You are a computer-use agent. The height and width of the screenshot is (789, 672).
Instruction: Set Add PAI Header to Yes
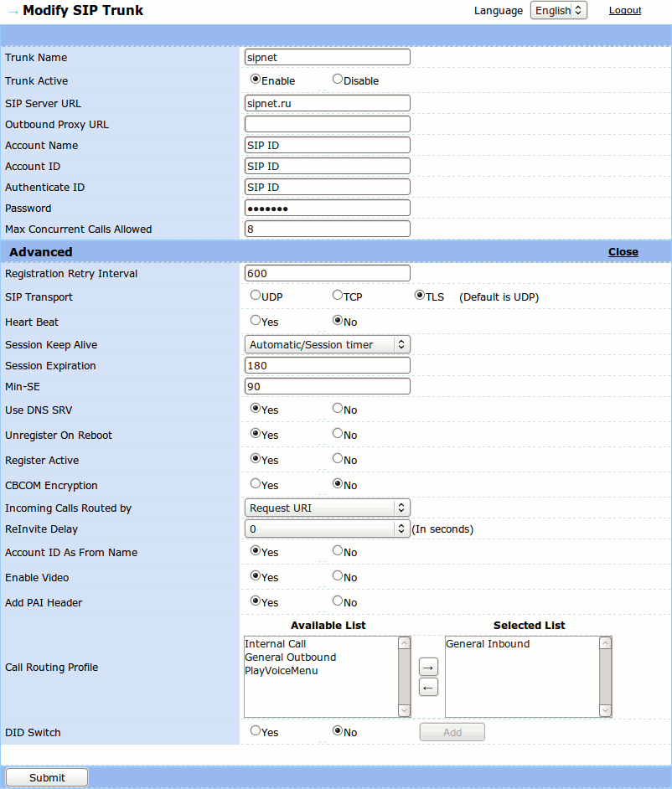pos(256,601)
